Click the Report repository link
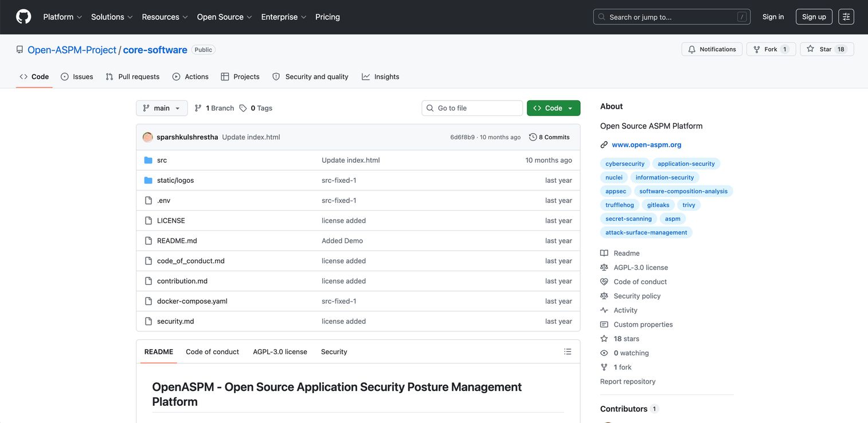Screen dimensions: 868x423 pos(628,381)
